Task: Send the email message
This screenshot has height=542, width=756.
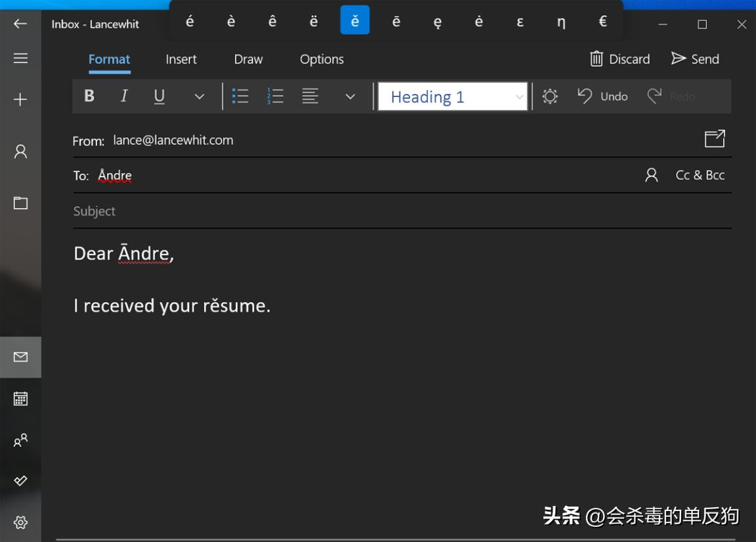Action: tap(695, 59)
